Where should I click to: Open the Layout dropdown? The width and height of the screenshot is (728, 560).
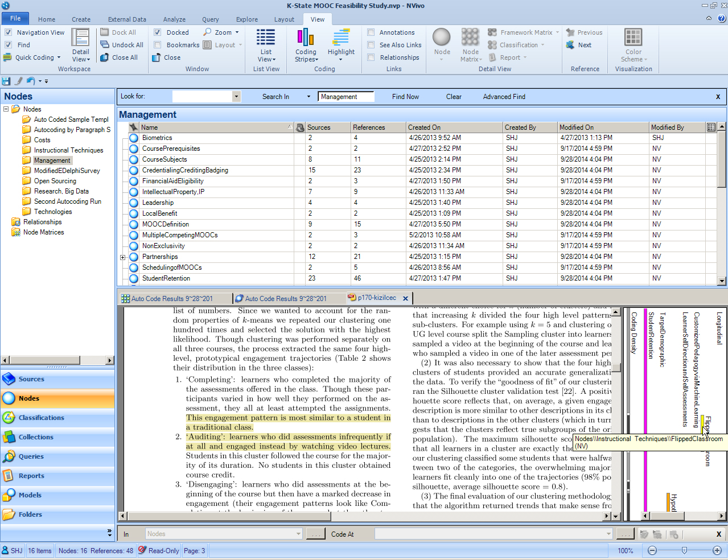pos(223,45)
